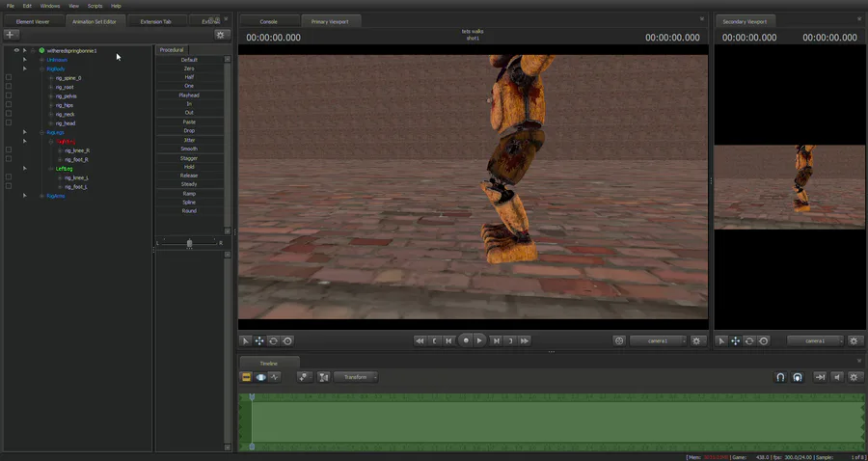Jump to the start of the shot

click(x=420, y=340)
